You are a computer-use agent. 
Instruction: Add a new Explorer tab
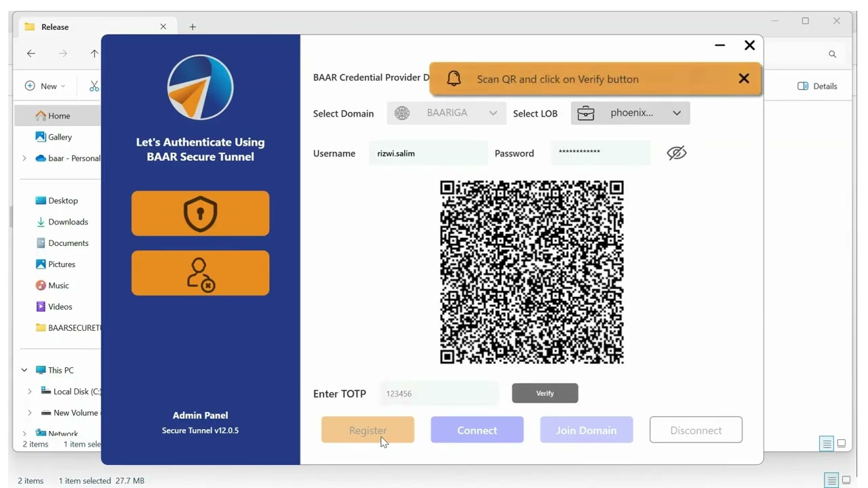click(x=193, y=27)
